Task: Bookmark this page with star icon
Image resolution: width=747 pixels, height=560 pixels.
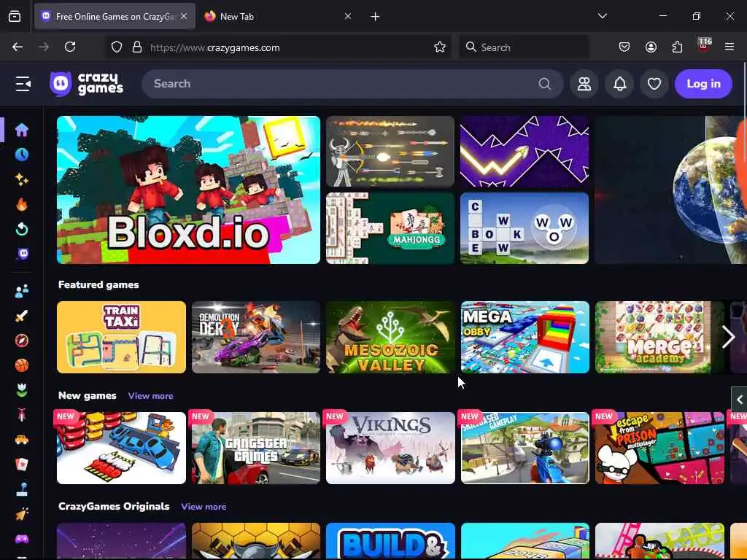Action: [440, 47]
